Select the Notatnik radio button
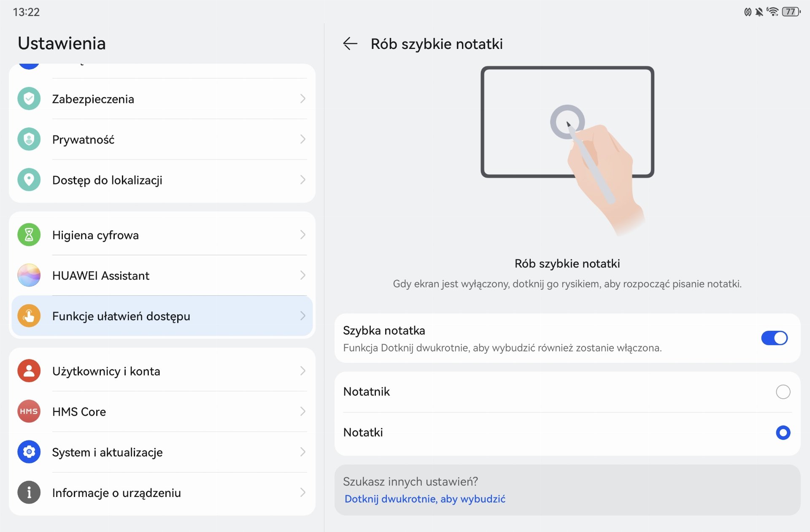The image size is (810, 532). click(783, 392)
